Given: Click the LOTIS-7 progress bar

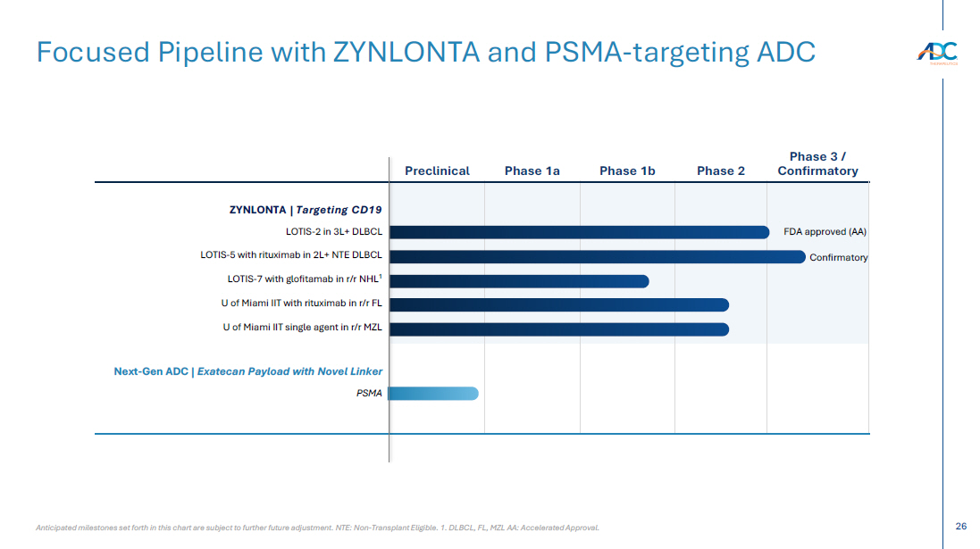Looking at the screenshot, I should [x=518, y=281].
